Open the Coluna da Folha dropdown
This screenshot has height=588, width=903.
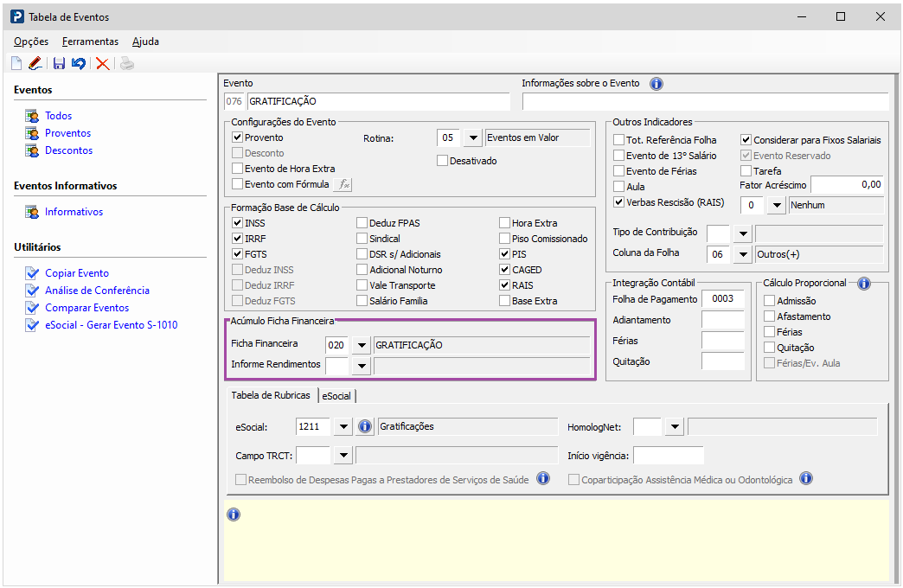pos(743,254)
